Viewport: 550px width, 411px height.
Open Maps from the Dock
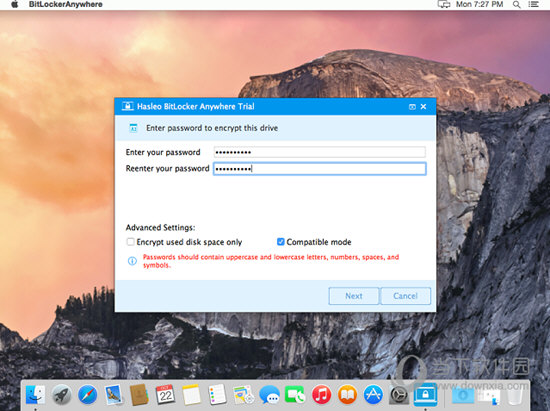[x=243, y=395]
